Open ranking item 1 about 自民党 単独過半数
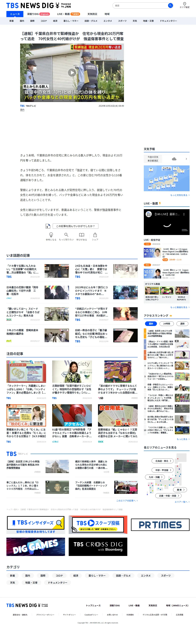196x644 pixels. click(167, 333)
